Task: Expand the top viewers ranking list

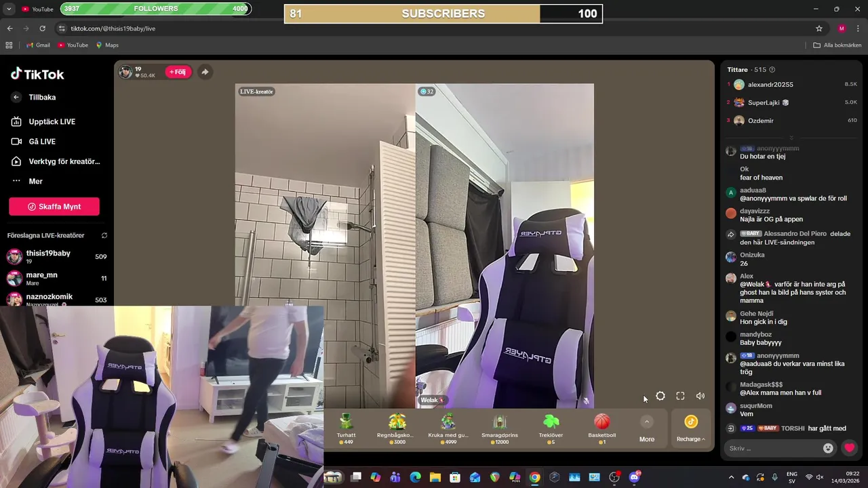Action: click(791, 138)
